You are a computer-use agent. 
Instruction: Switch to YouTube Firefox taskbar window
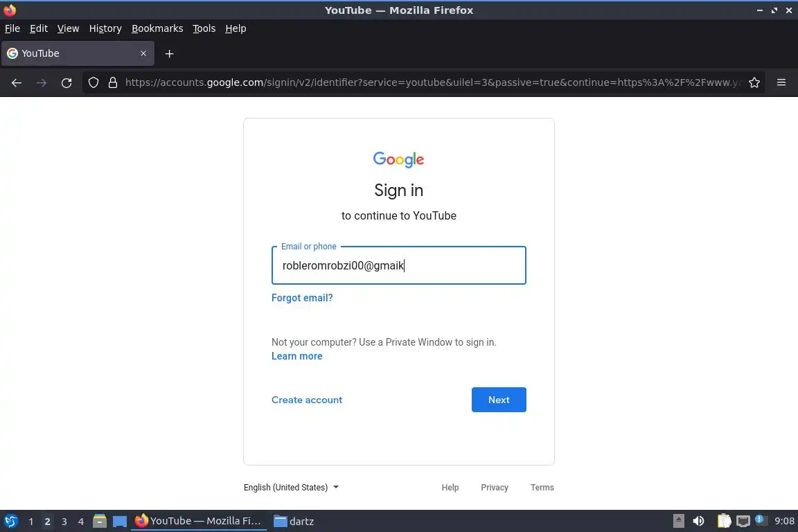(199, 522)
